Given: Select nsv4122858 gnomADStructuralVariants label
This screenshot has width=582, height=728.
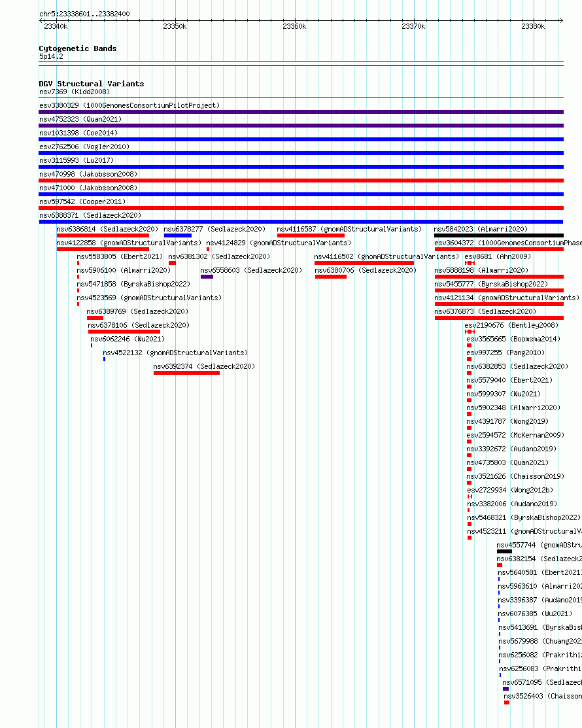Looking at the screenshot, I should click(x=129, y=243).
